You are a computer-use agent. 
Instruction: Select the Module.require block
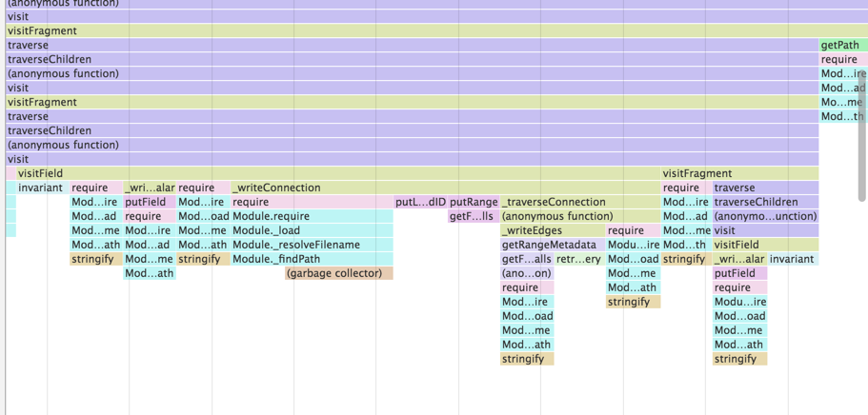(x=313, y=216)
